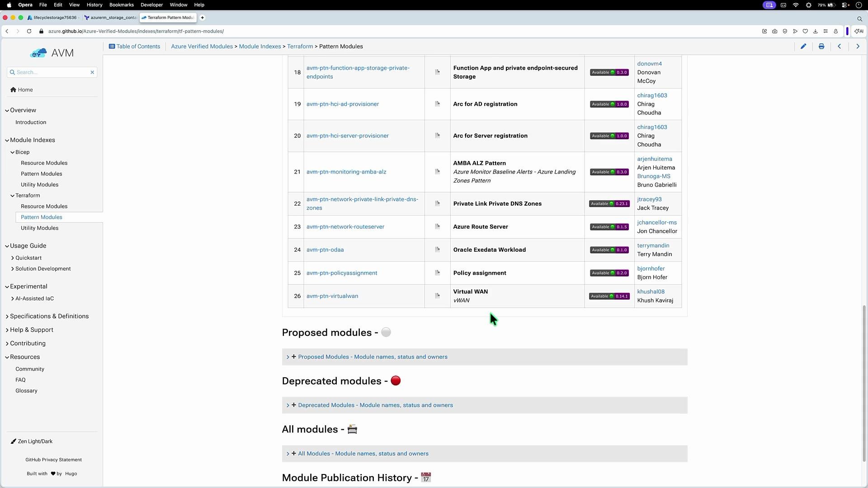Clear the sidebar search with X icon
The image size is (868, 488).
(x=92, y=72)
